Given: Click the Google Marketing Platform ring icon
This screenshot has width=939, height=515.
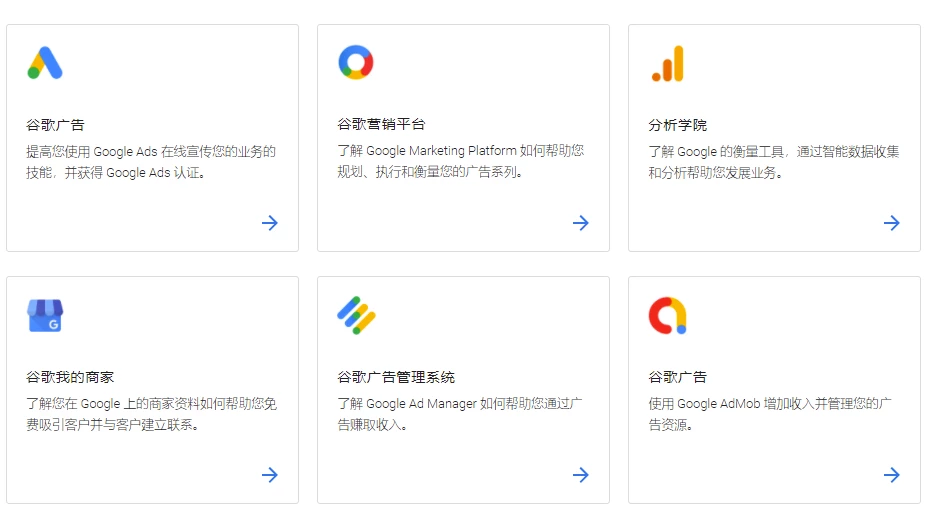Looking at the screenshot, I should pyautogui.click(x=356, y=62).
